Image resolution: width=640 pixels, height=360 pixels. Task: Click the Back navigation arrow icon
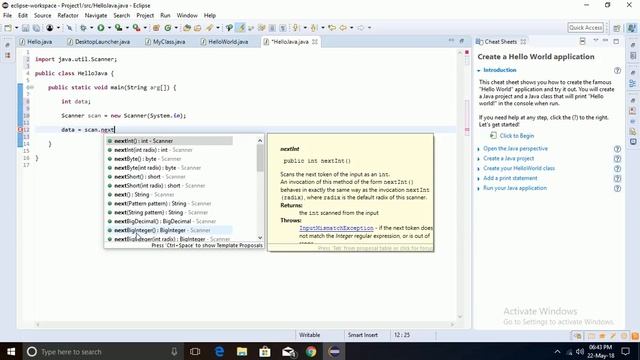tap(343, 28)
